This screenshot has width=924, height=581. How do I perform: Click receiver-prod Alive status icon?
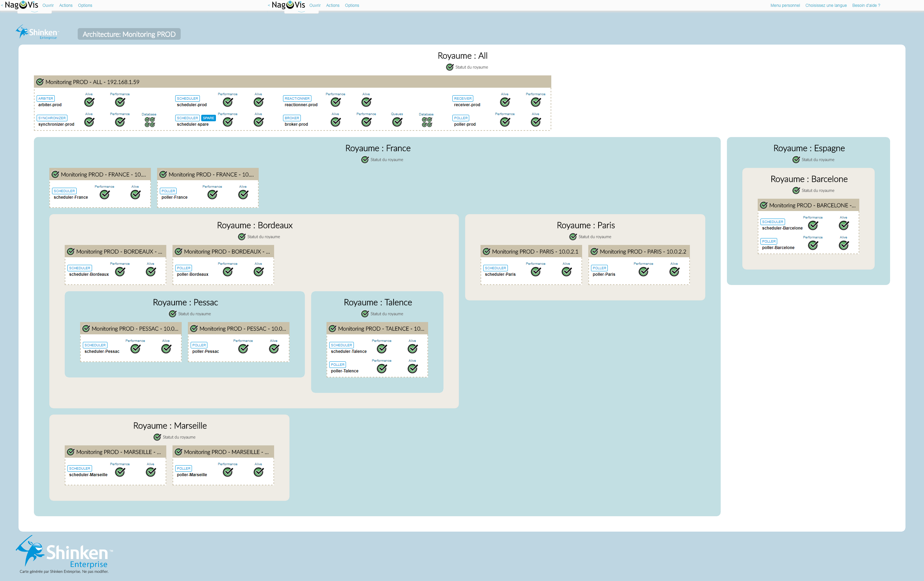click(x=505, y=102)
